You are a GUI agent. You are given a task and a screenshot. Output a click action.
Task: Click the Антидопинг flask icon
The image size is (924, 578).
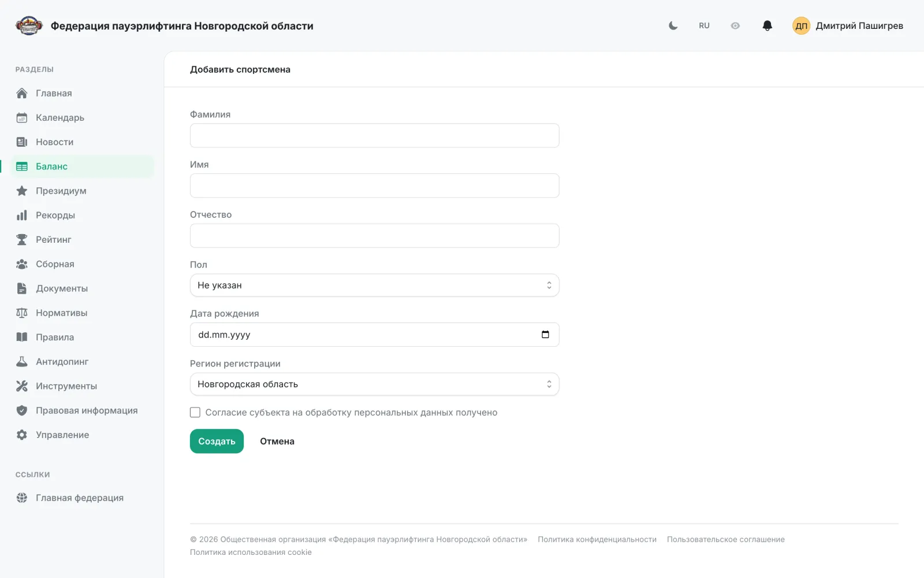click(22, 361)
